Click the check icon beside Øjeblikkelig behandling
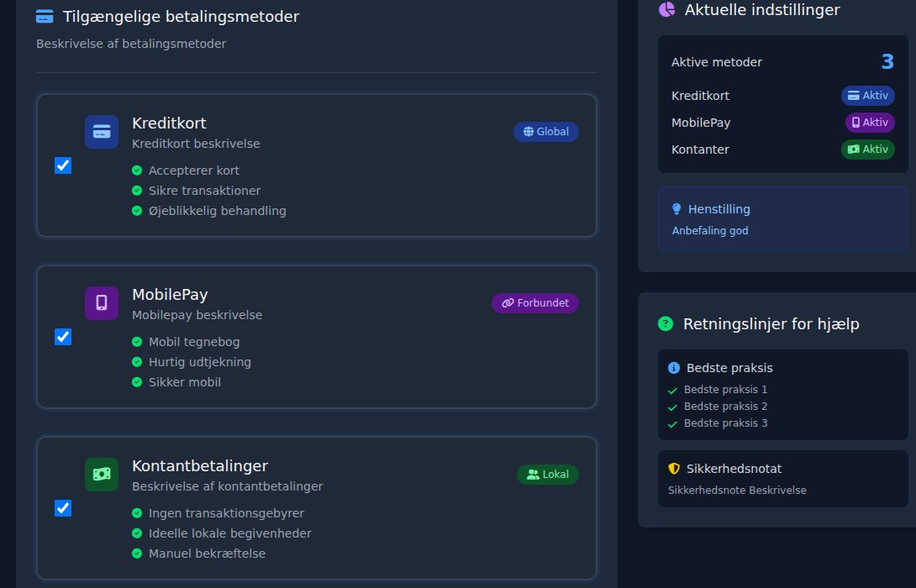Image resolution: width=916 pixels, height=588 pixels. tap(137, 211)
